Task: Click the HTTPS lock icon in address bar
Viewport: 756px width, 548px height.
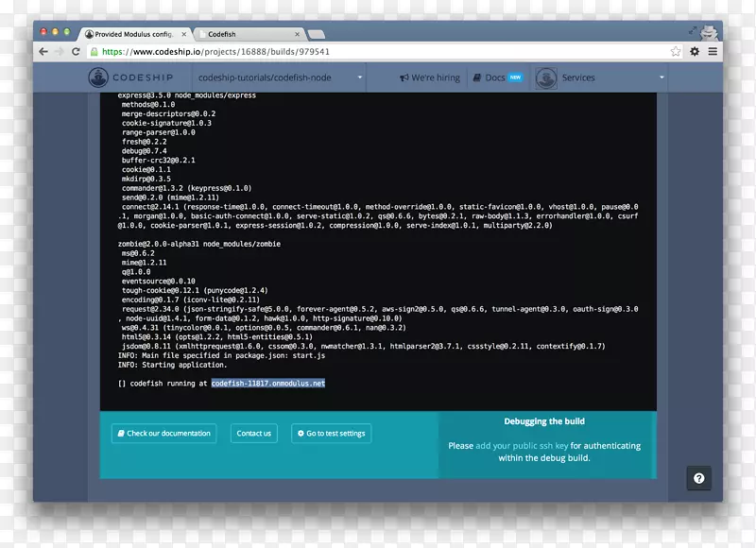Action: [x=94, y=51]
